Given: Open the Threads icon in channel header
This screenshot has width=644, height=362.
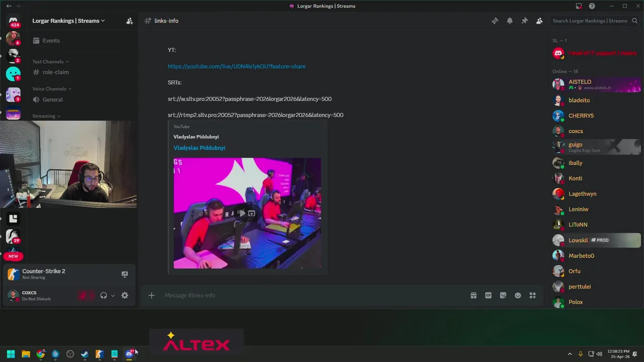Looking at the screenshot, I should (x=495, y=21).
